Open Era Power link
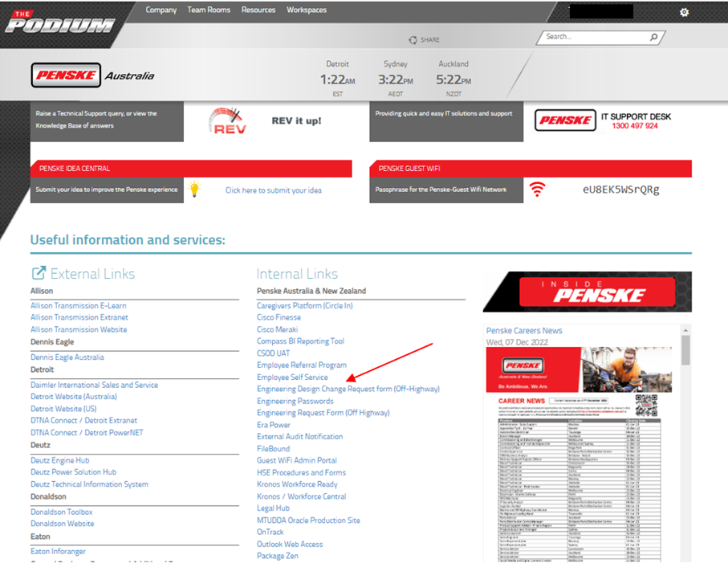728x563 pixels. (274, 425)
